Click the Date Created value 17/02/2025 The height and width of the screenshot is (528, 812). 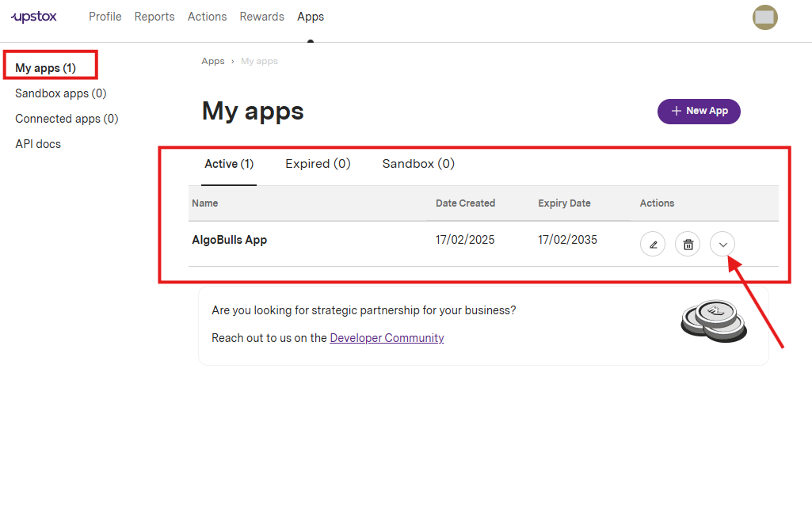[x=465, y=240]
